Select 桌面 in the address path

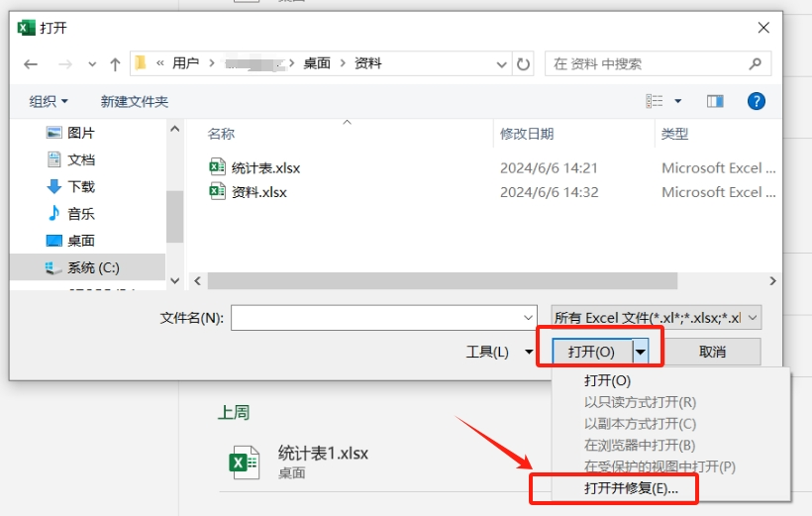pyautogui.click(x=317, y=63)
